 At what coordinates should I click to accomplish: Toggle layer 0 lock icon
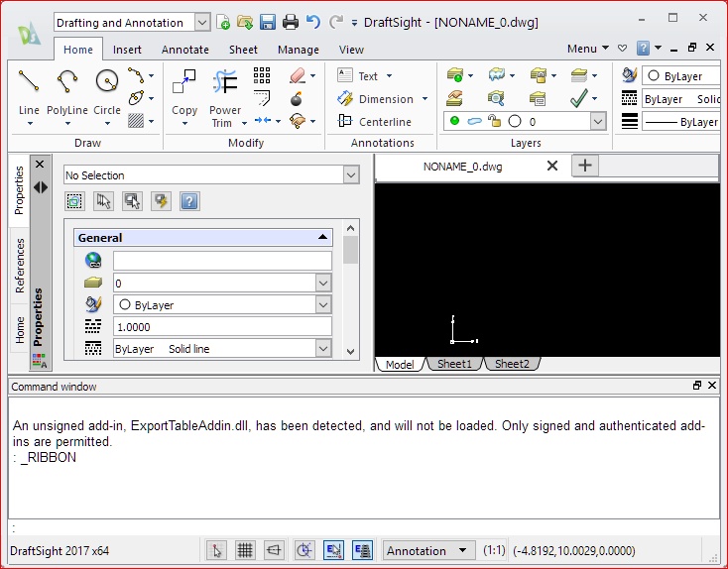[495, 121]
